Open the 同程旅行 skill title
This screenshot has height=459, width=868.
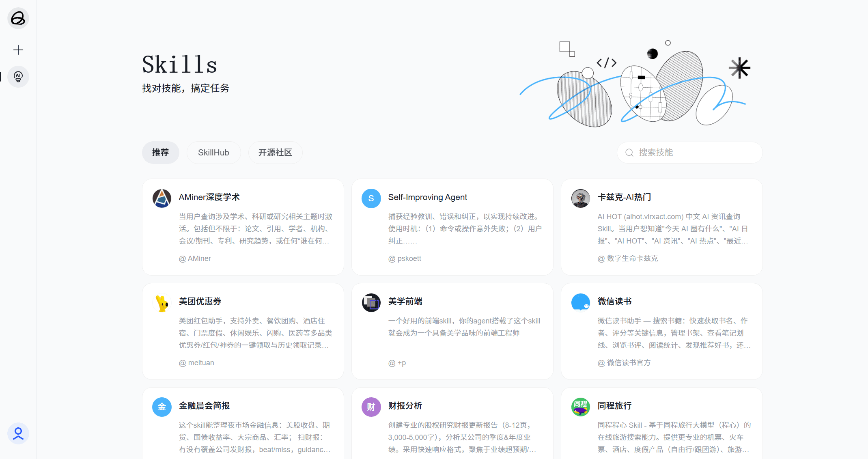point(615,406)
